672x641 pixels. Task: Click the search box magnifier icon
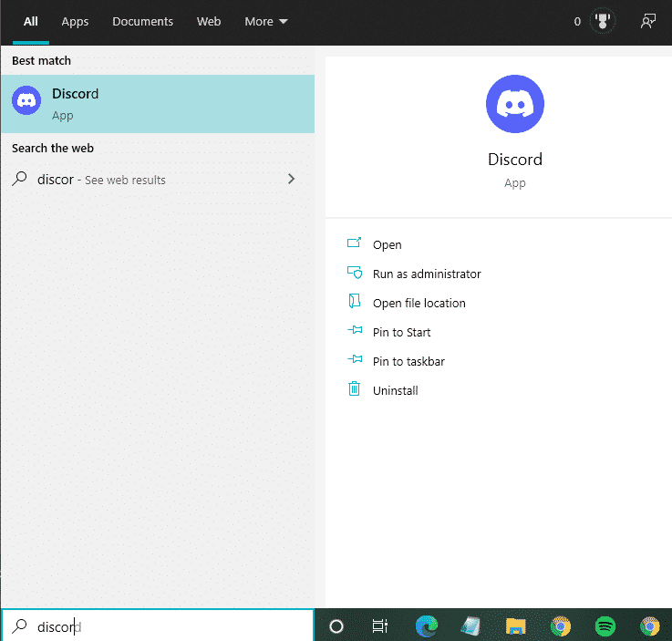pos(19,626)
